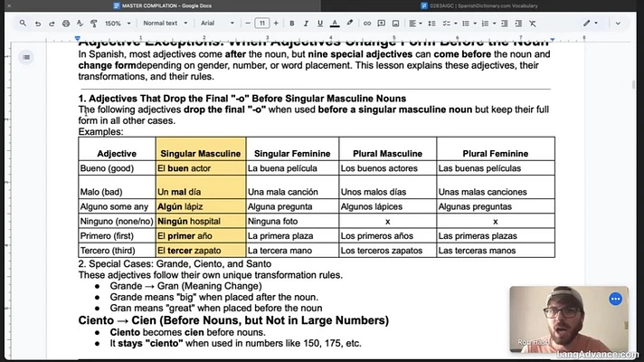Image resolution: width=644 pixels, height=362 pixels.
Task: Open the text alignment dropdown
Action: point(415,24)
